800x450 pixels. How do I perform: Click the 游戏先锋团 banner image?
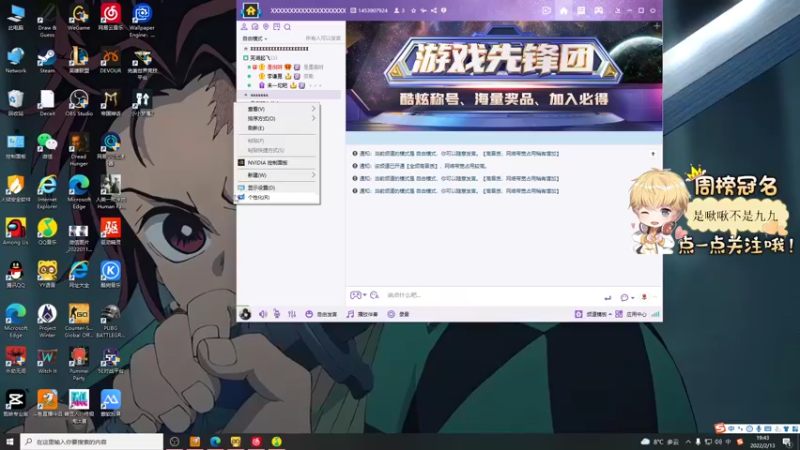point(504,76)
